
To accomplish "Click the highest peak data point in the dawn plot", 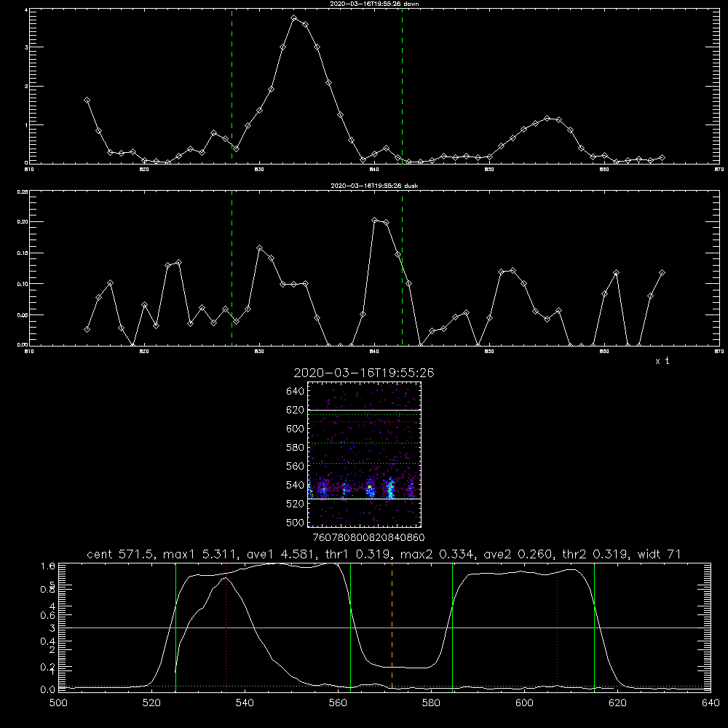I will click(x=294, y=18).
